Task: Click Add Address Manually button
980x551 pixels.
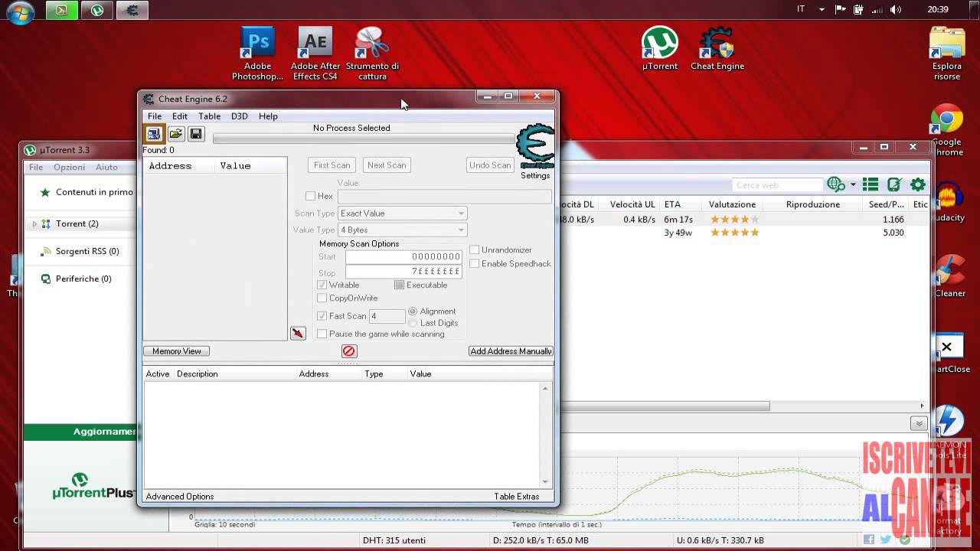Action: click(x=511, y=351)
